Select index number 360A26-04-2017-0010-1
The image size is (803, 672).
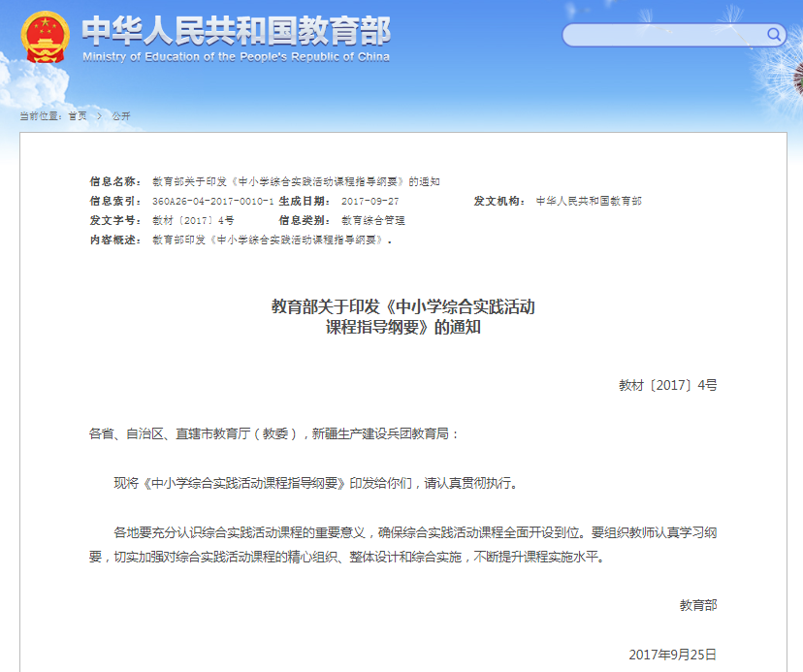pyautogui.click(x=213, y=201)
